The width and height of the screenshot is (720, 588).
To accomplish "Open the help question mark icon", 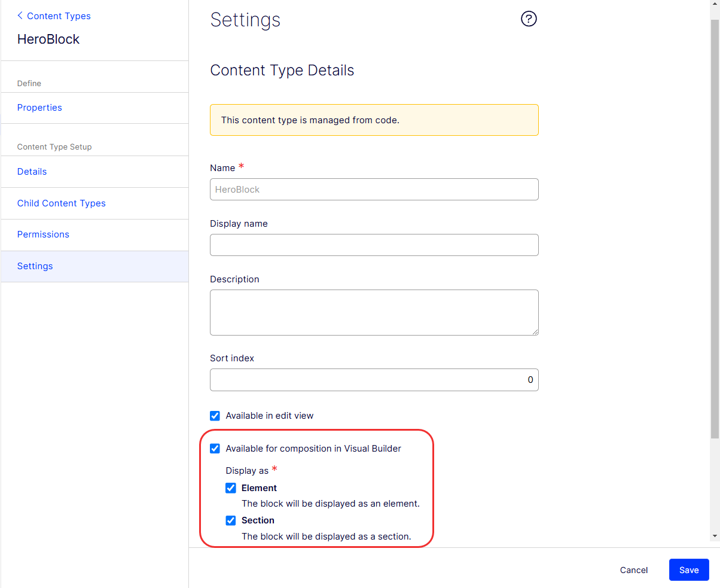I will click(x=529, y=19).
